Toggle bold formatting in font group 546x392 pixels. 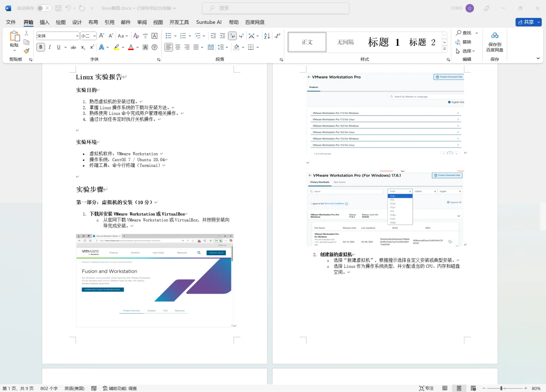[40, 47]
